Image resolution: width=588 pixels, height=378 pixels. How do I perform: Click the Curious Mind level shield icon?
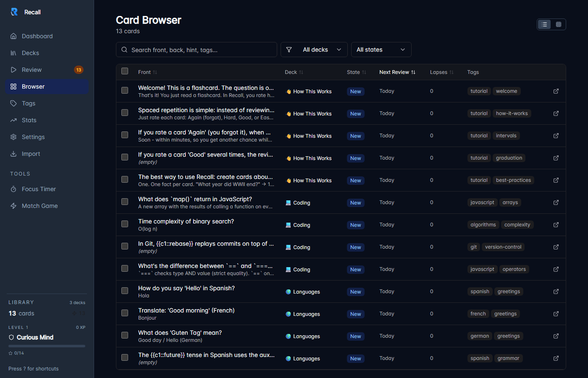click(x=11, y=337)
